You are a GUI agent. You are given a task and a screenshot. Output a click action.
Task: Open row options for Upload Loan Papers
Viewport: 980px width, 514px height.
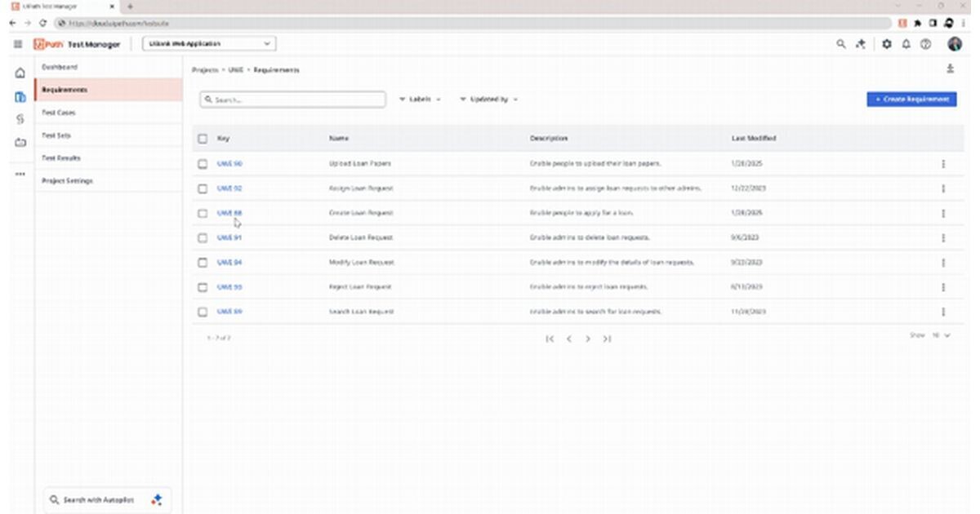point(943,164)
